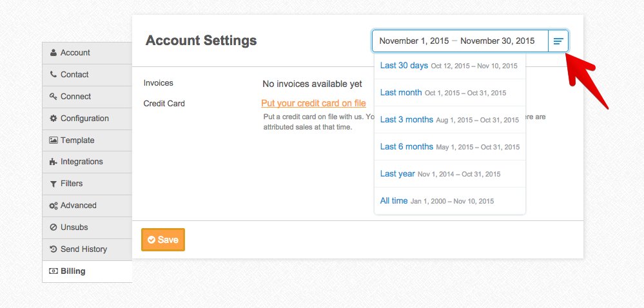
Task: Switch to the Unsubs tab
Action: [74, 227]
